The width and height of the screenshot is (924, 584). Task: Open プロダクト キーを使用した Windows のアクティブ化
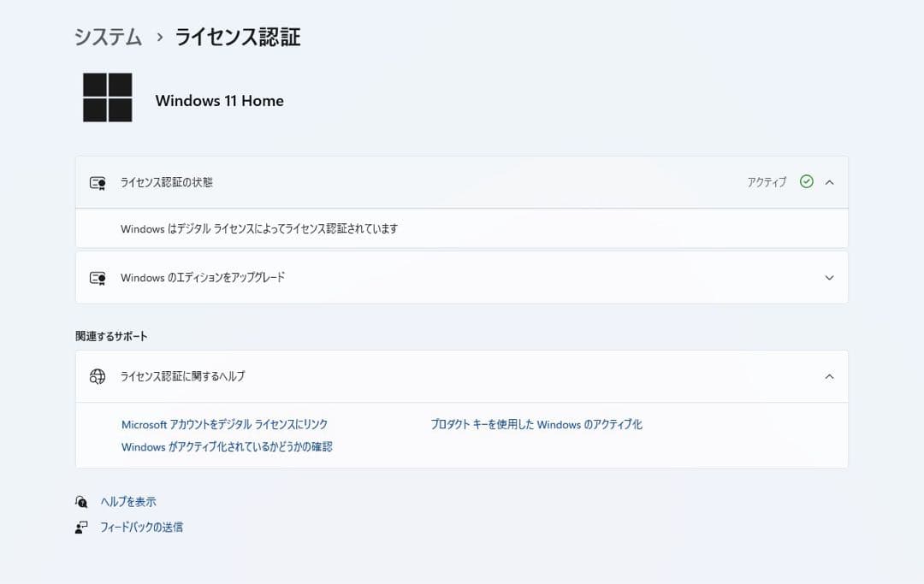(x=537, y=424)
